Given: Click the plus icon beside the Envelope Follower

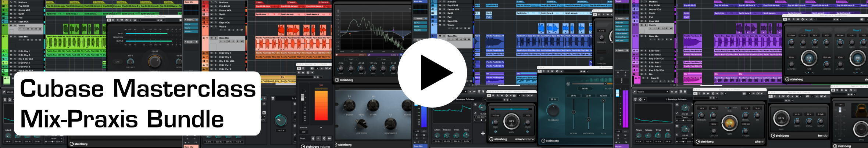Looking at the screenshot, I should pyautogui.click(x=483, y=134).
